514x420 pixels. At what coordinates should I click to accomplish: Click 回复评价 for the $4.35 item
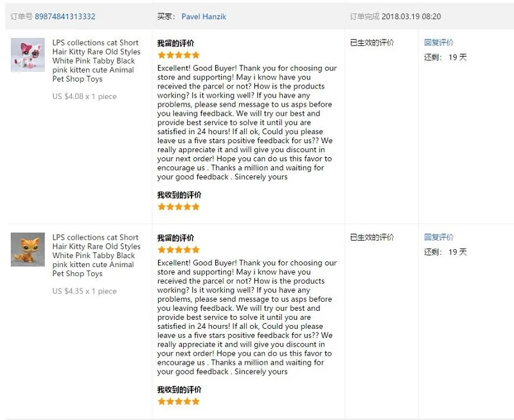click(439, 237)
